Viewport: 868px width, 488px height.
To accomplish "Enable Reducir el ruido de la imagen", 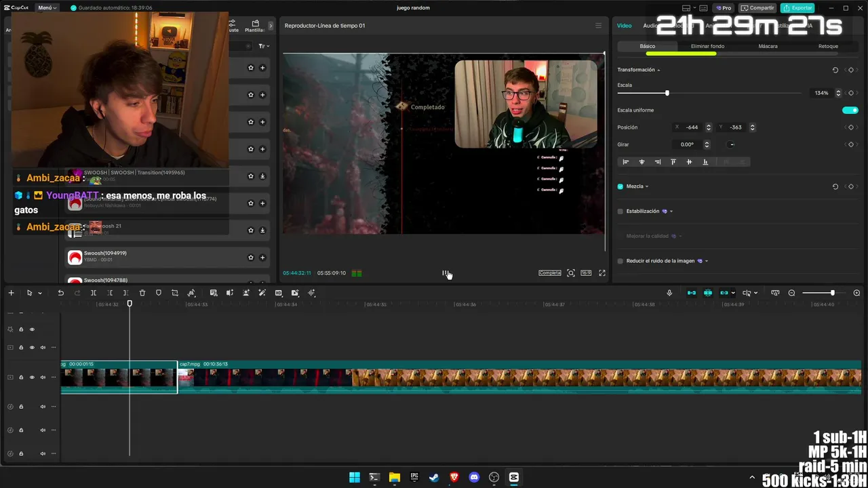I will 620,261.
